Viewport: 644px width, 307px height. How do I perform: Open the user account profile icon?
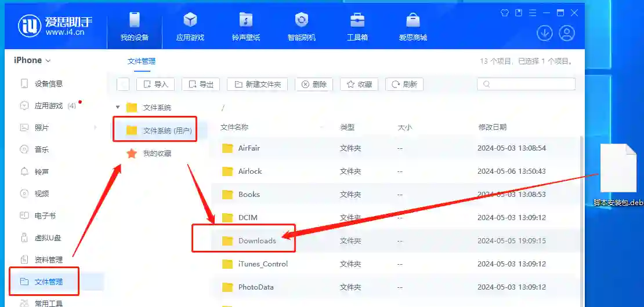click(x=566, y=33)
